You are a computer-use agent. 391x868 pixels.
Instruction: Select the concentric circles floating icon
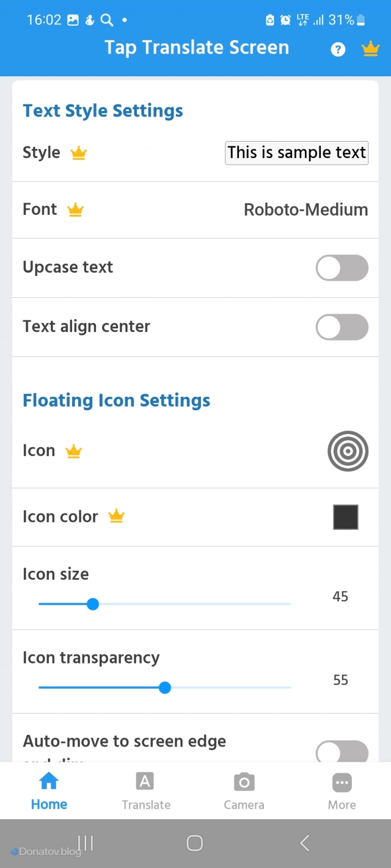pos(348,452)
